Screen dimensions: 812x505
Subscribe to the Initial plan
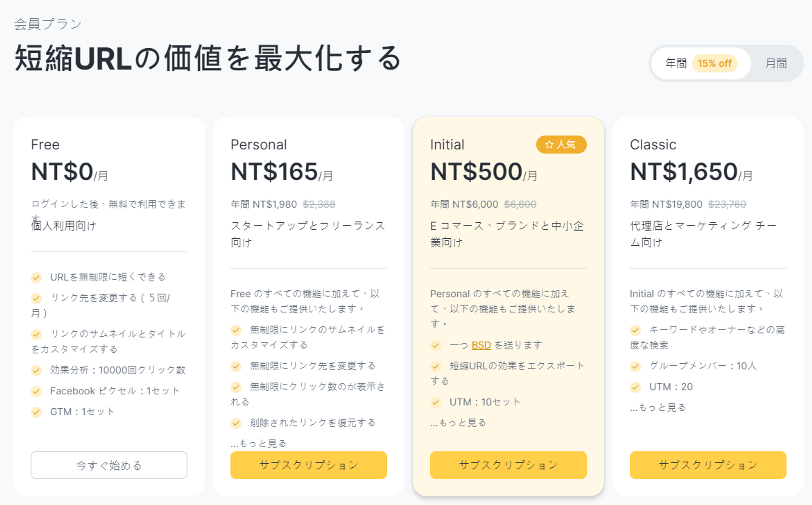point(508,465)
